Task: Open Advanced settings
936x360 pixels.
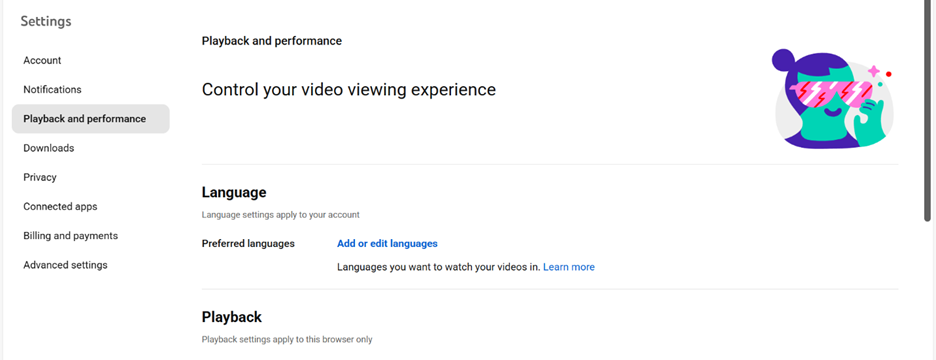Action: click(66, 265)
